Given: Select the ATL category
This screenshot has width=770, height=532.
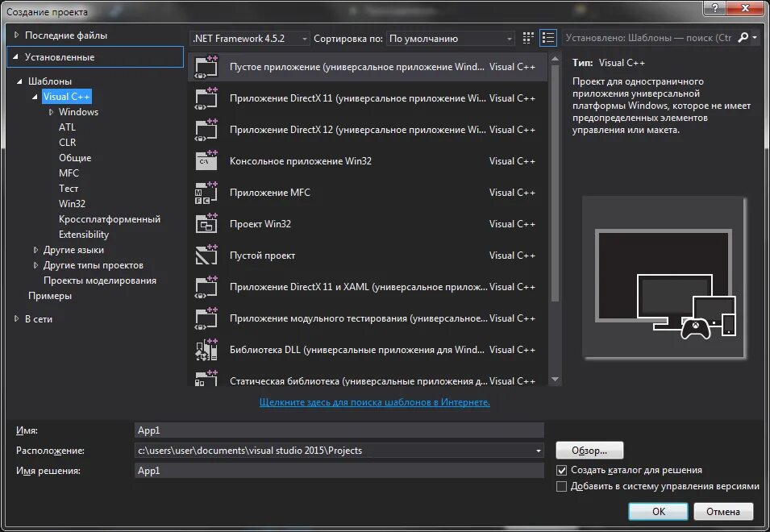Looking at the screenshot, I should tap(67, 127).
